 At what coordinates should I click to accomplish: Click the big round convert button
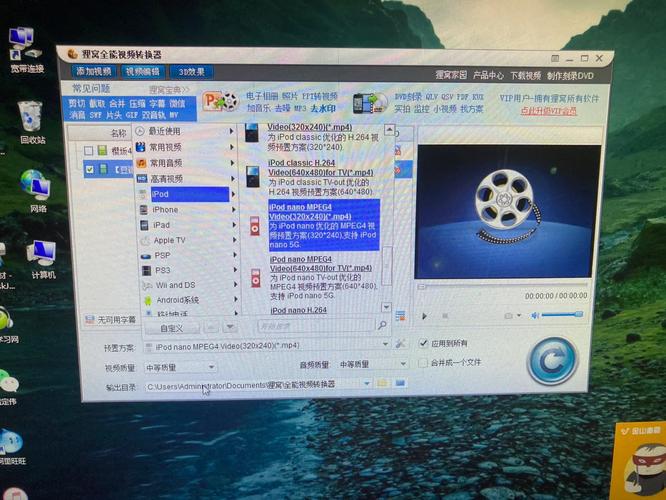coord(552,361)
